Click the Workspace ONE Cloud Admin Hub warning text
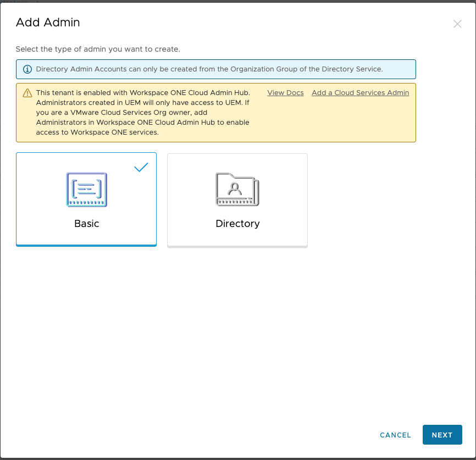 (x=143, y=112)
